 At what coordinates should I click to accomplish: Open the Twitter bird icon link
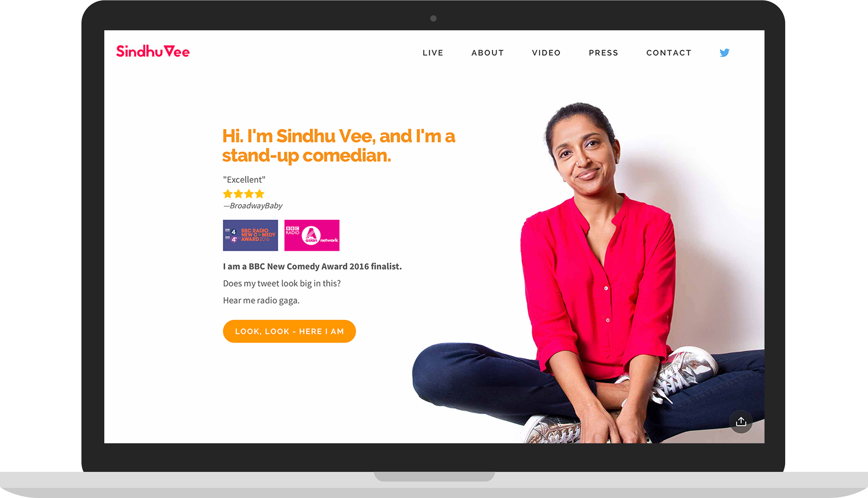click(x=724, y=52)
